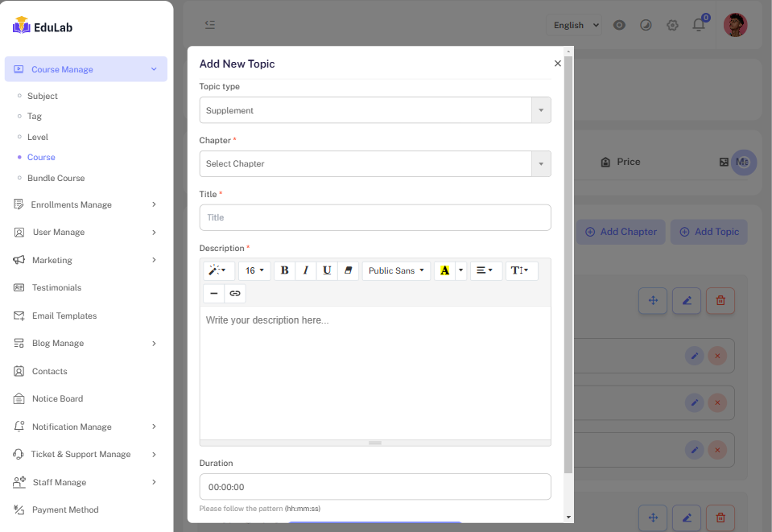Click the yellow text highlight color button
Viewport: 772px width, 532px height.
point(444,270)
